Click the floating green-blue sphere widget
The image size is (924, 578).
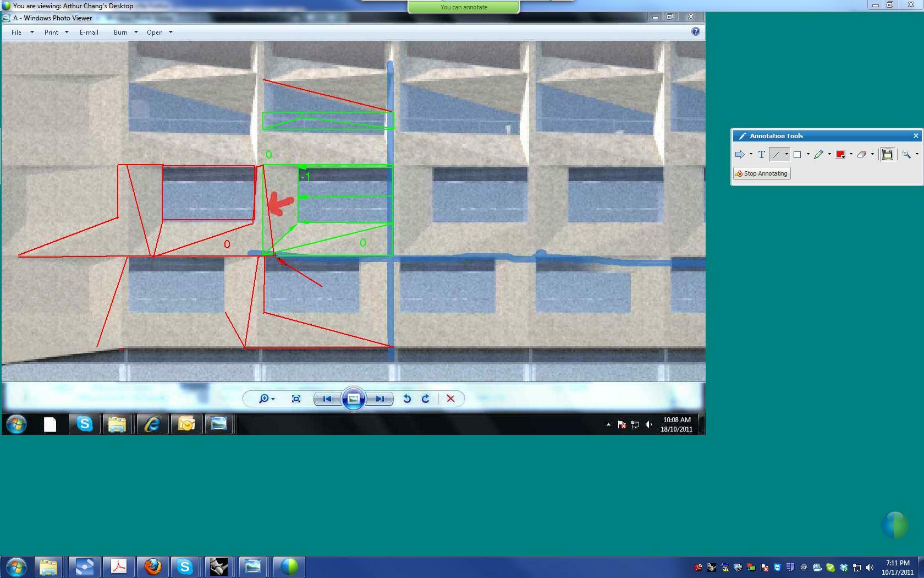895,525
